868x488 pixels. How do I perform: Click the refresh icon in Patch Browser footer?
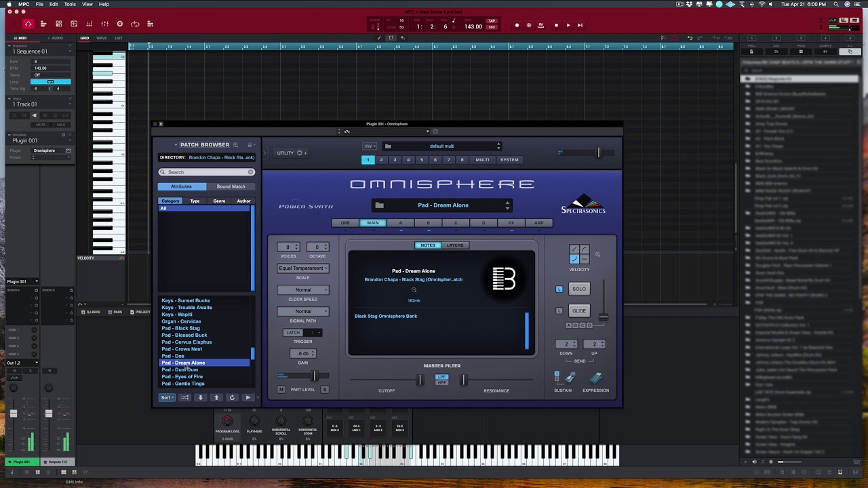point(232,398)
